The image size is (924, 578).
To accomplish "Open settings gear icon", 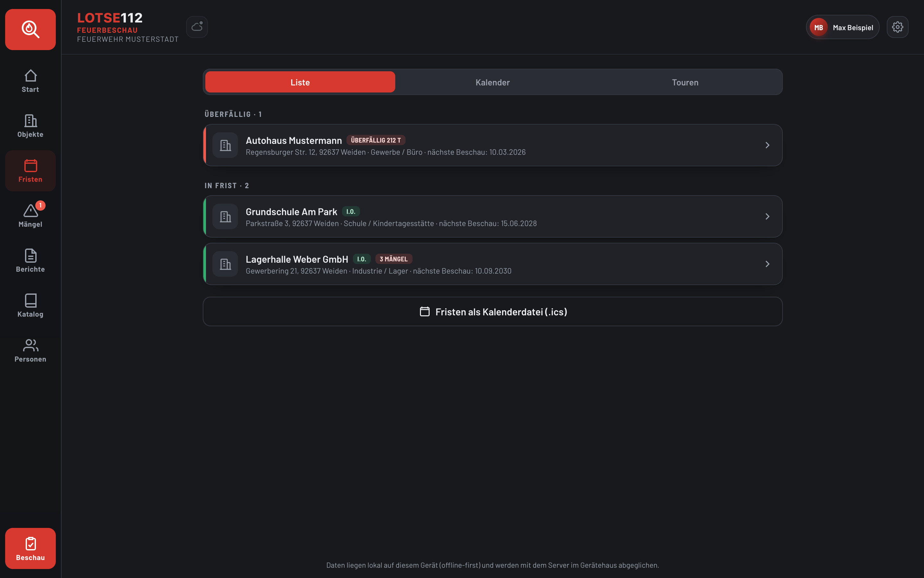I will point(898,27).
